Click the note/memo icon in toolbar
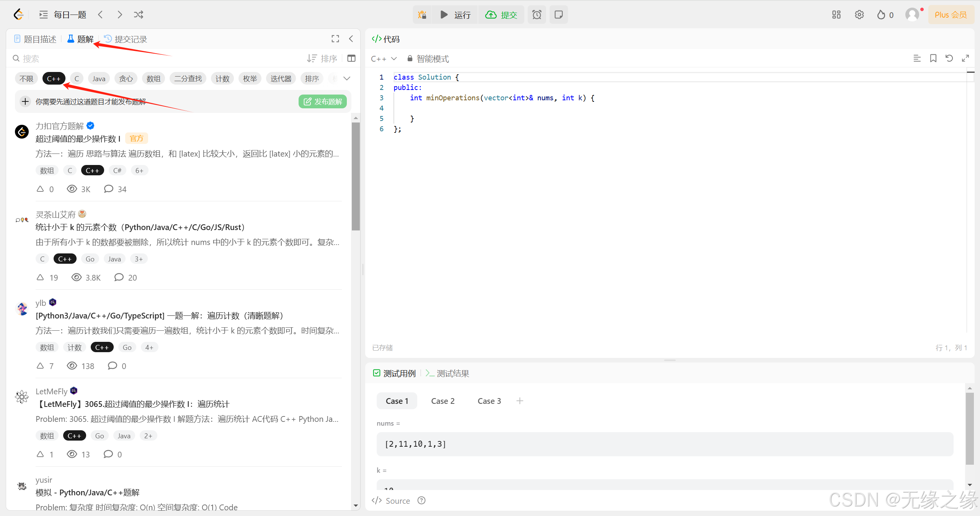The width and height of the screenshot is (980, 516). (x=559, y=14)
